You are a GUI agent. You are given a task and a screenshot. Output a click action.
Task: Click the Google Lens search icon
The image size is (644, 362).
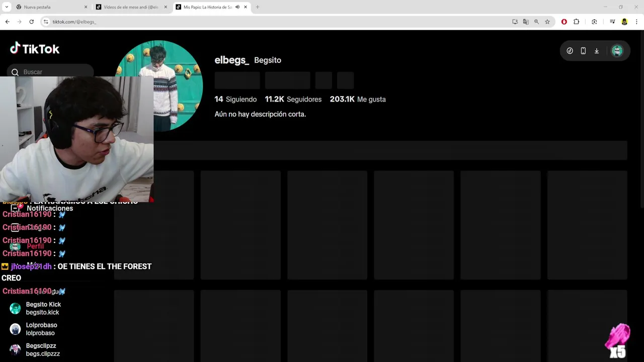tap(594, 22)
